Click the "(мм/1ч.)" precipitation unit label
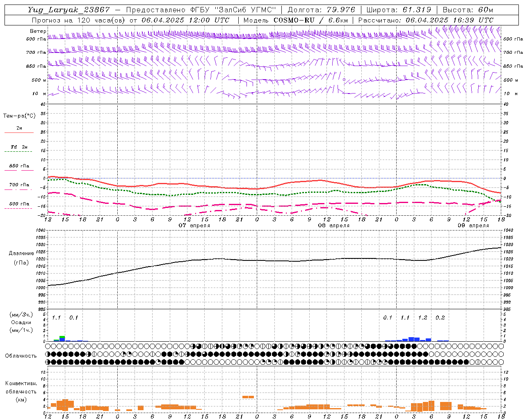The width and height of the screenshot is (525, 420). point(21,330)
